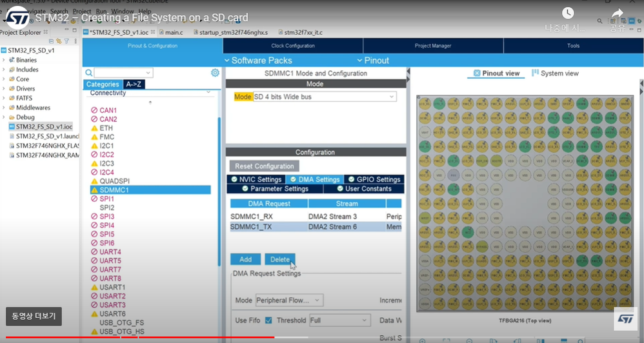Expand the Includes tree node

click(4, 70)
